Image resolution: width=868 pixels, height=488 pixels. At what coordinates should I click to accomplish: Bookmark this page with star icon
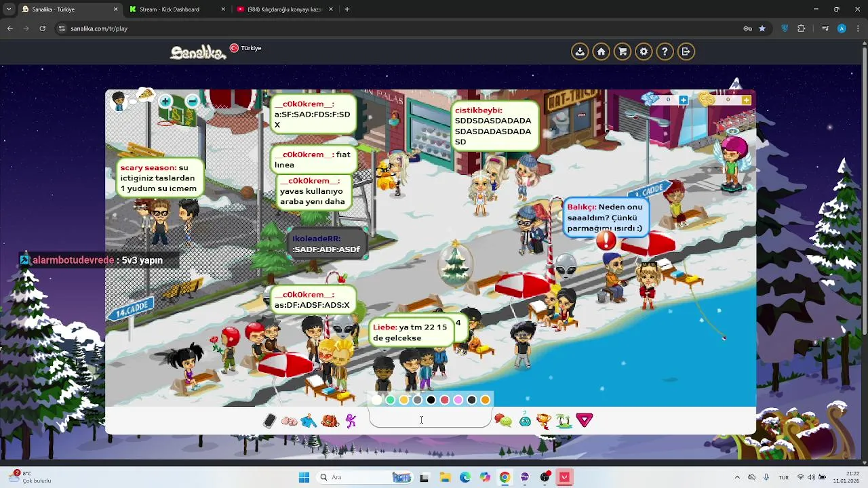point(762,28)
